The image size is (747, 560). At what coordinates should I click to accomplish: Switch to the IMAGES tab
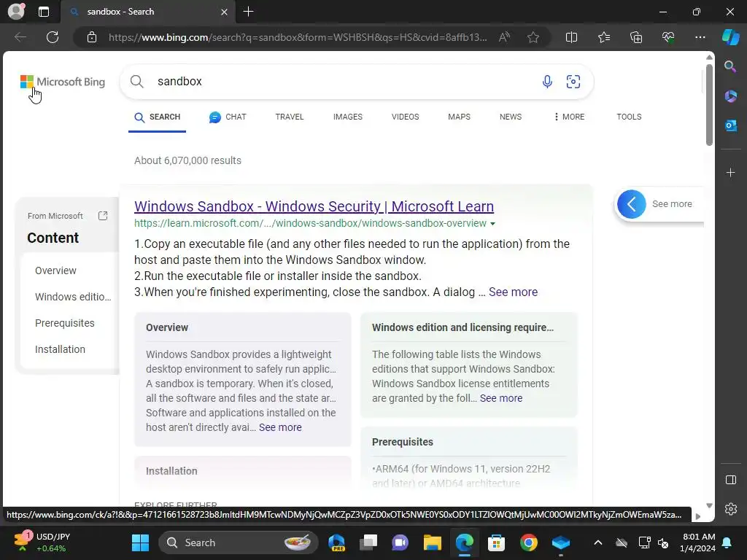(348, 117)
